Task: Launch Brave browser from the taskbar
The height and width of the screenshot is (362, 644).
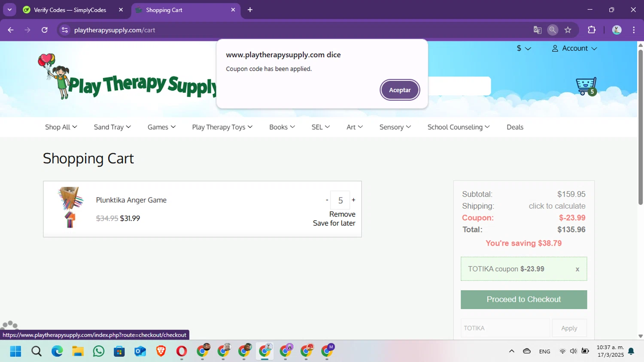Action: (x=161, y=351)
